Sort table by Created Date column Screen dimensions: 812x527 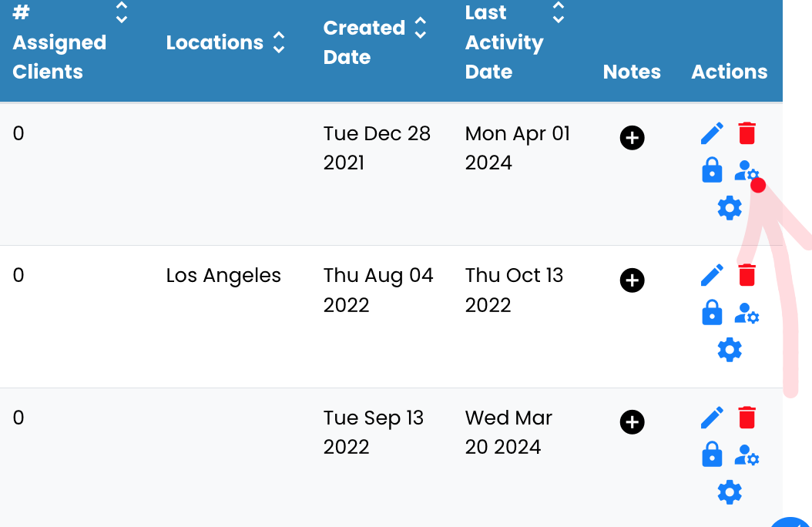pos(420,28)
